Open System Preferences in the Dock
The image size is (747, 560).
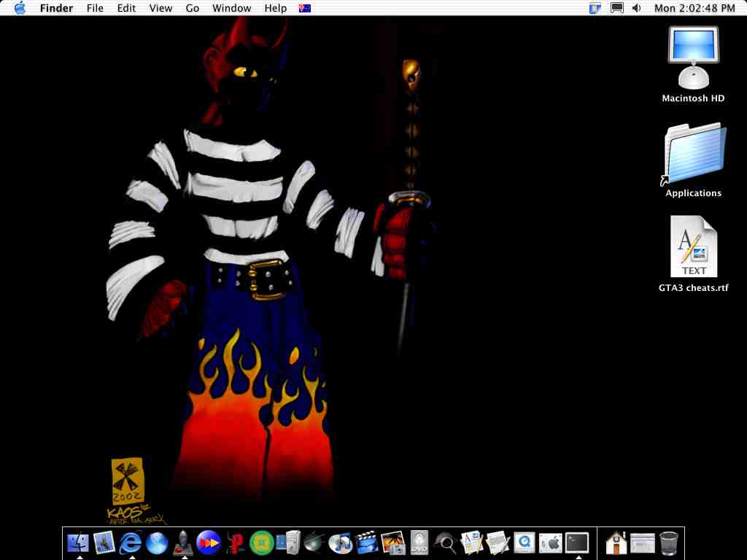551,542
